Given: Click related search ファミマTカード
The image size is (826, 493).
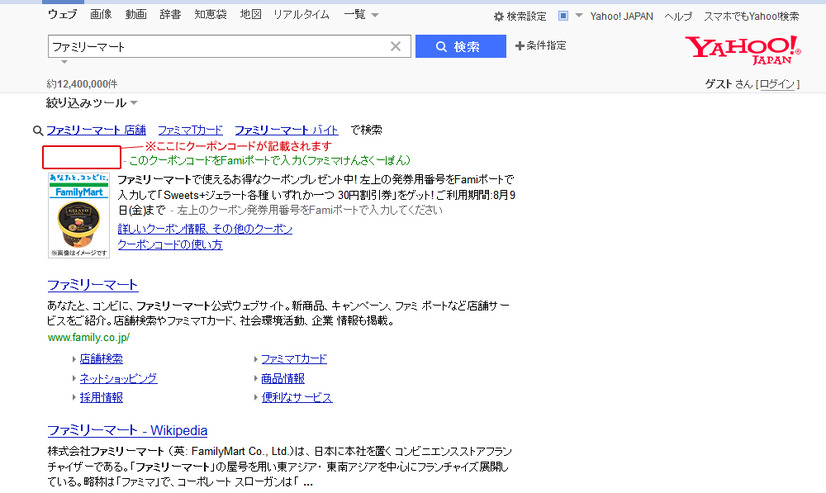Looking at the screenshot, I should point(190,130).
